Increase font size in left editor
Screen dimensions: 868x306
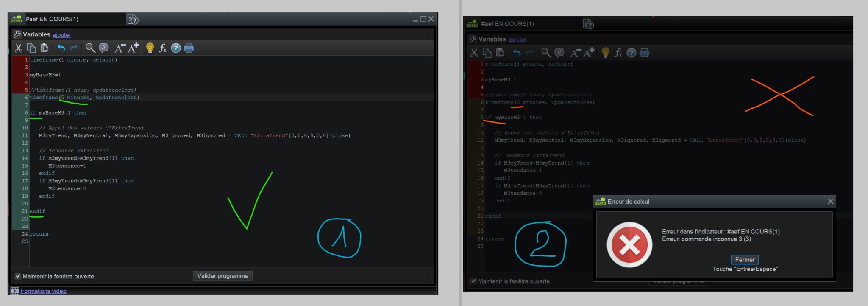[134, 48]
